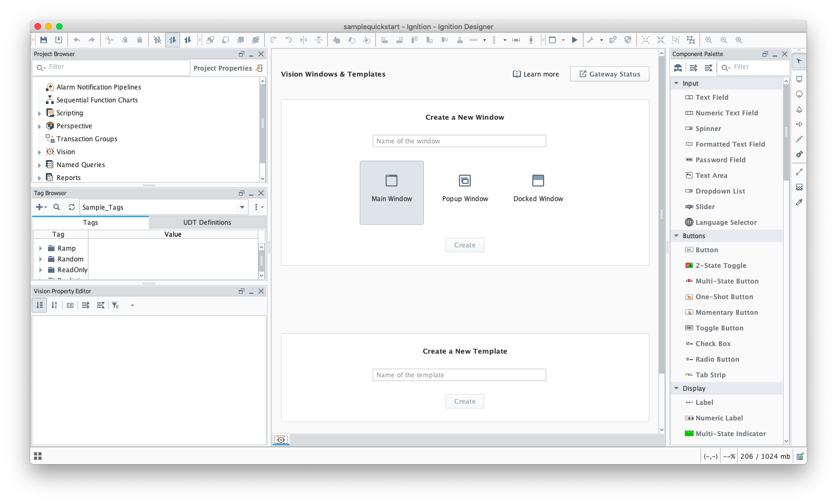
Task: Click the Redo arrow in the toolbar
Action: 92,40
